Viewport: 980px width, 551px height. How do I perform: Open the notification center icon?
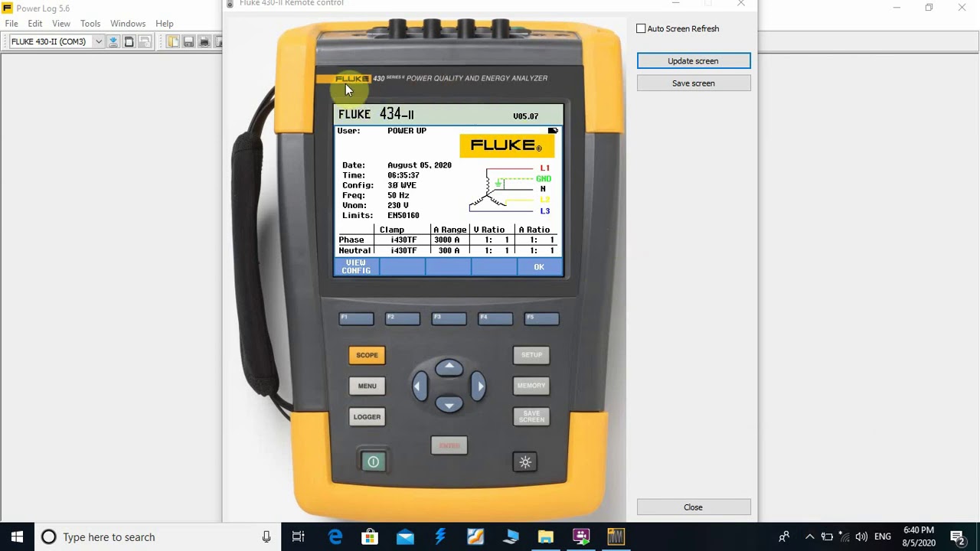(957, 537)
